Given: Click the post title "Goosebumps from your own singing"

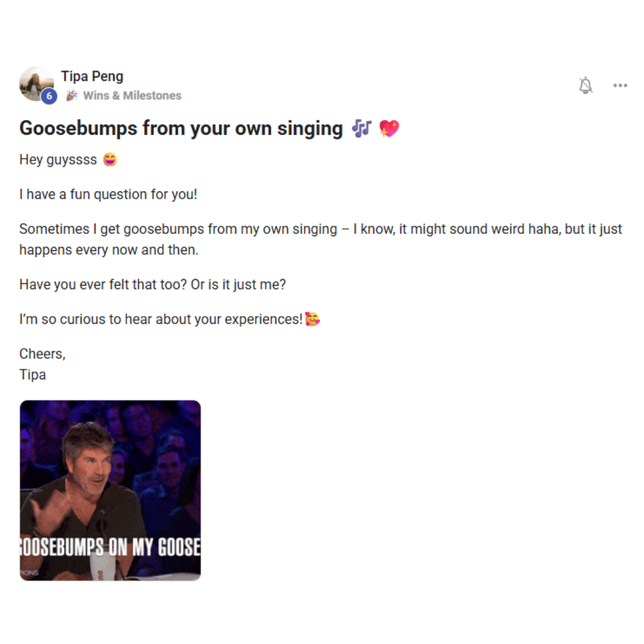Looking at the screenshot, I should click(181, 128).
